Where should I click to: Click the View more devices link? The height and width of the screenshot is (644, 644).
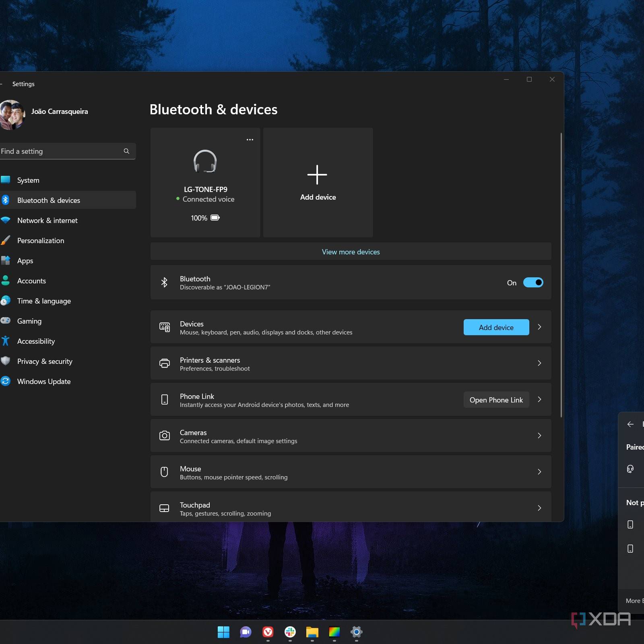click(x=351, y=252)
